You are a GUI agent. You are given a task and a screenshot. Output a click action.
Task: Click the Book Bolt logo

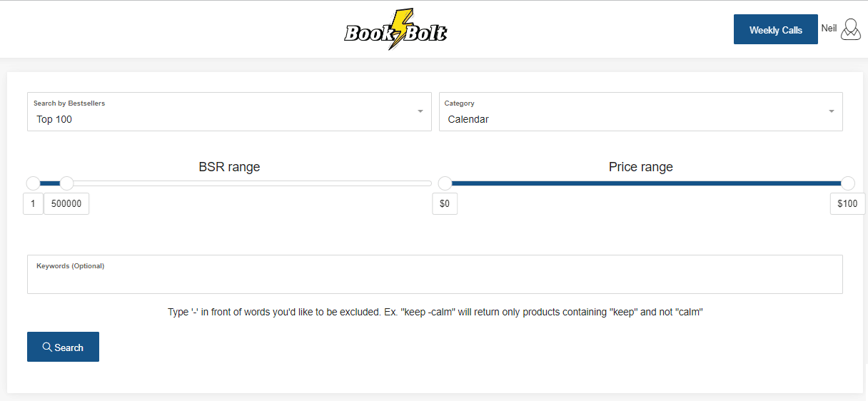click(x=396, y=29)
